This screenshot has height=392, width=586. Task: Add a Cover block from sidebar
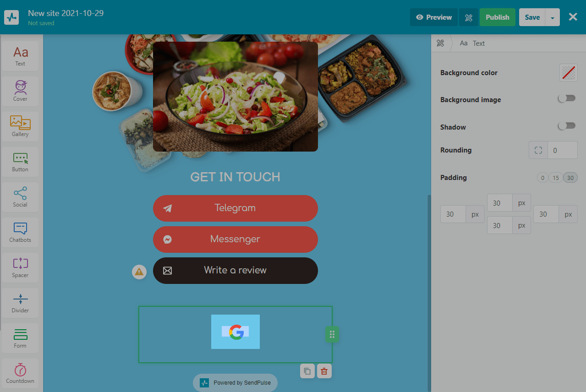[20, 91]
